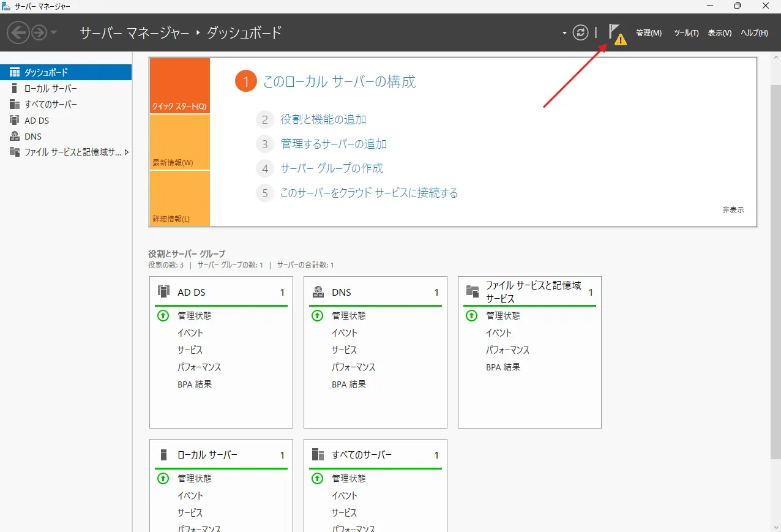781x532 pixels.
Task: Click the DNS tile header icon
Action: 318,291
